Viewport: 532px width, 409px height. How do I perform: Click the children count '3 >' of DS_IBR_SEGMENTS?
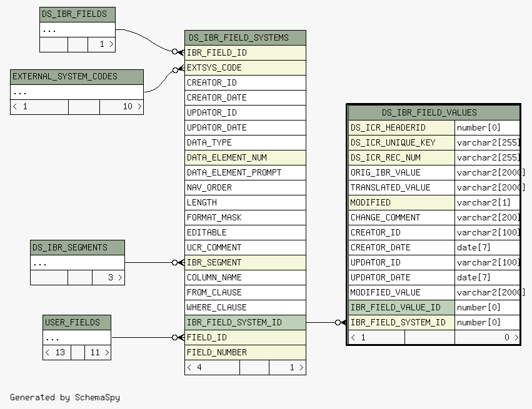[x=108, y=277]
